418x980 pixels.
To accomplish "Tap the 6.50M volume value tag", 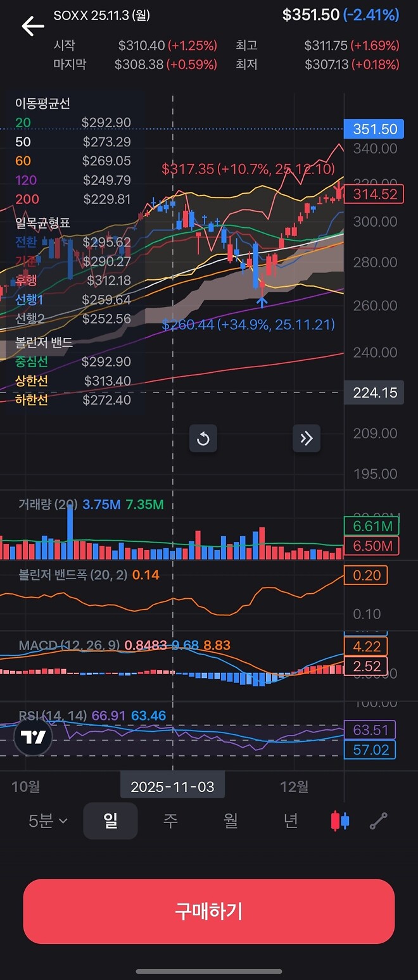I will pyautogui.click(x=372, y=546).
